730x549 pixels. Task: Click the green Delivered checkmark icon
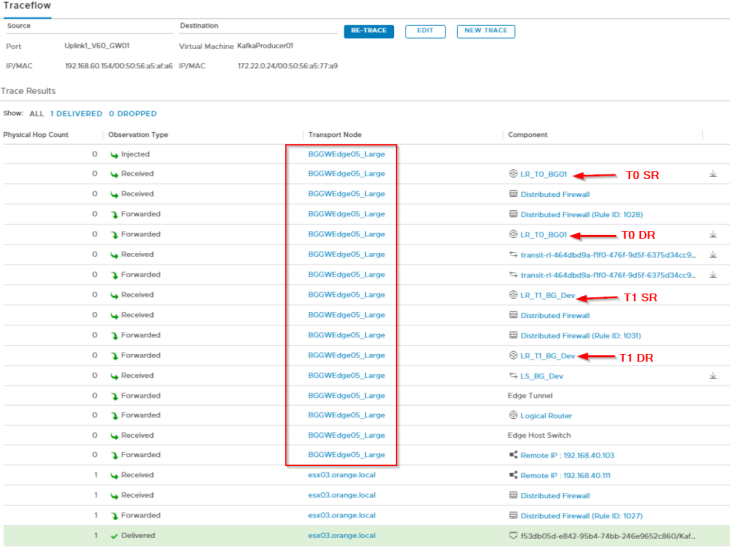pos(113,537)
